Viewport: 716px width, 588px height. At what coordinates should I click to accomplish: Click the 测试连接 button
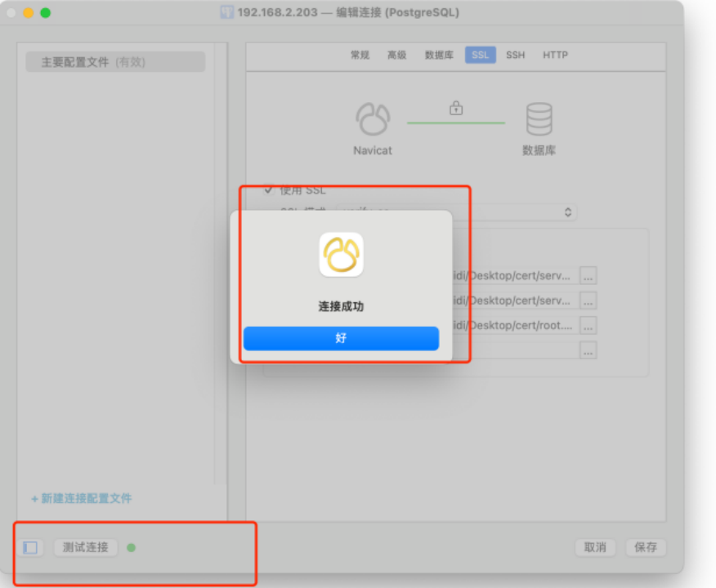click(x=85, y=547)
